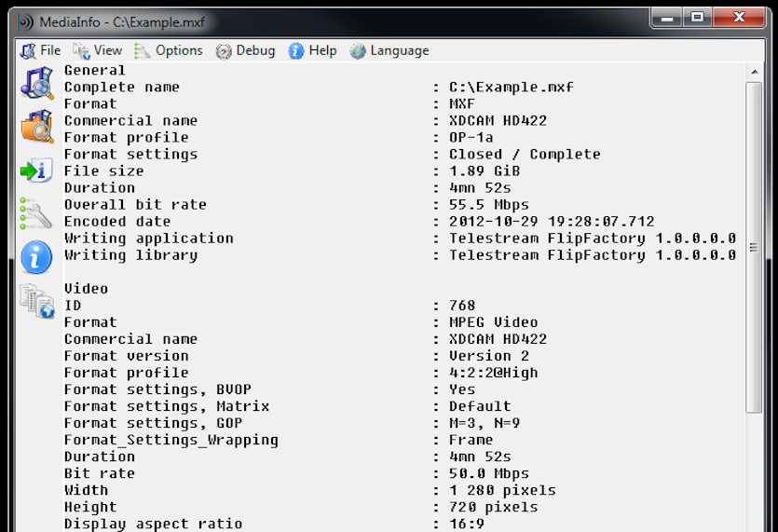This screenshot has height=532, width=778.
Task: Click the 'Format settings, Matrix' label
Action: coord(167,406)
